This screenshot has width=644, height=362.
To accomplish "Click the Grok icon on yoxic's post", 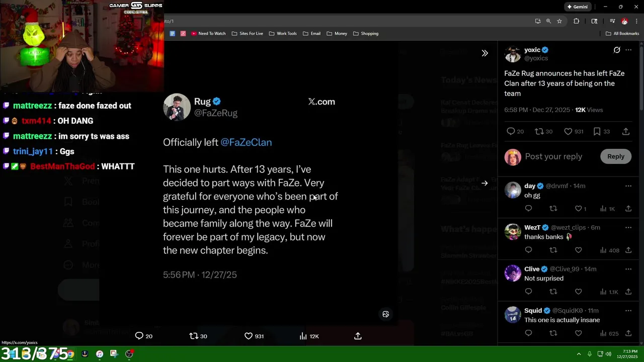I will 617,50.
